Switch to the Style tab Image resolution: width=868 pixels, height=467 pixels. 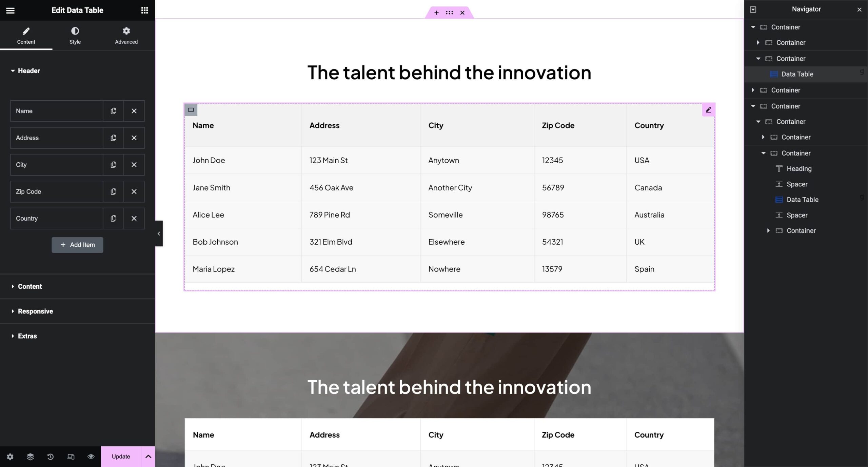tap(75, 36)
